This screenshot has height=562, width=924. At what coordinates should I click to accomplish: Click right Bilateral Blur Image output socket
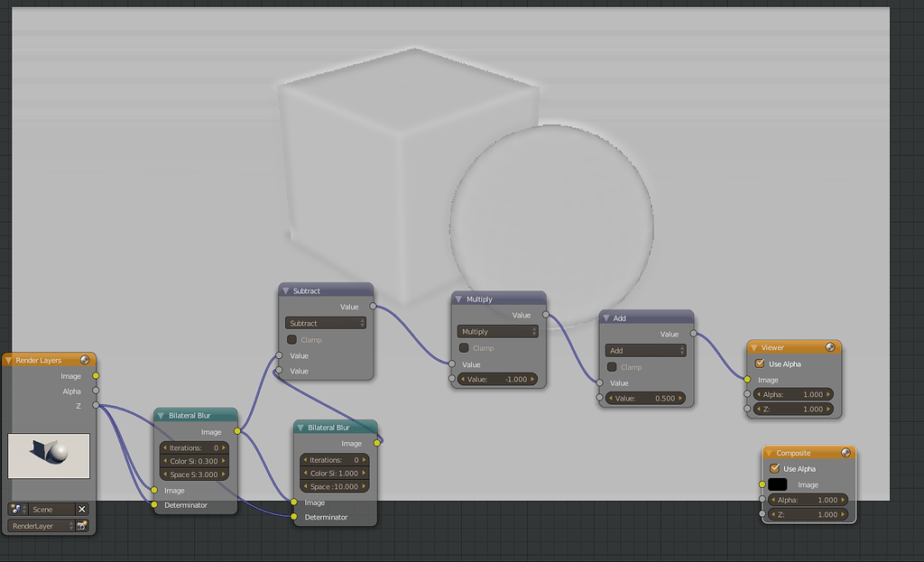click(x=376, y=443)
